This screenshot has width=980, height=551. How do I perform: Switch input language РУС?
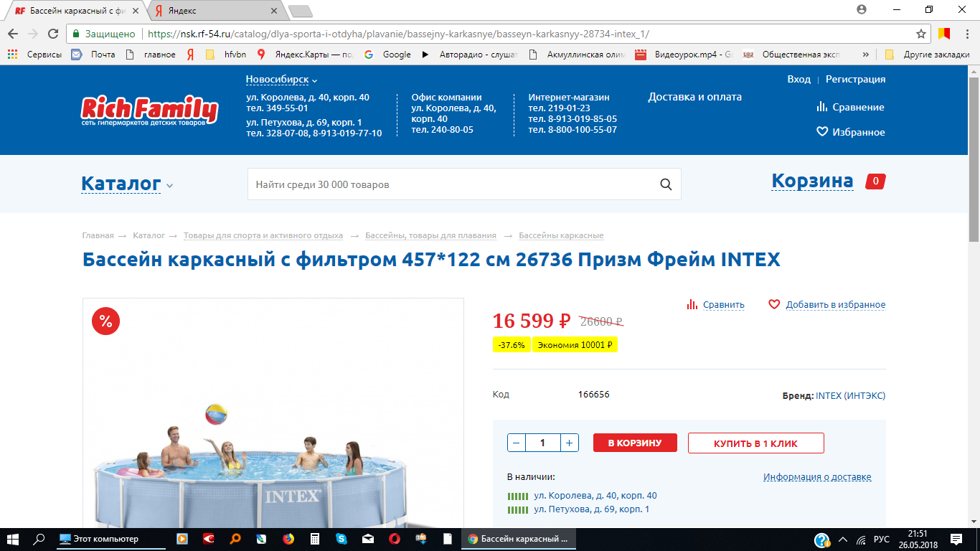[x=881, y=540]
